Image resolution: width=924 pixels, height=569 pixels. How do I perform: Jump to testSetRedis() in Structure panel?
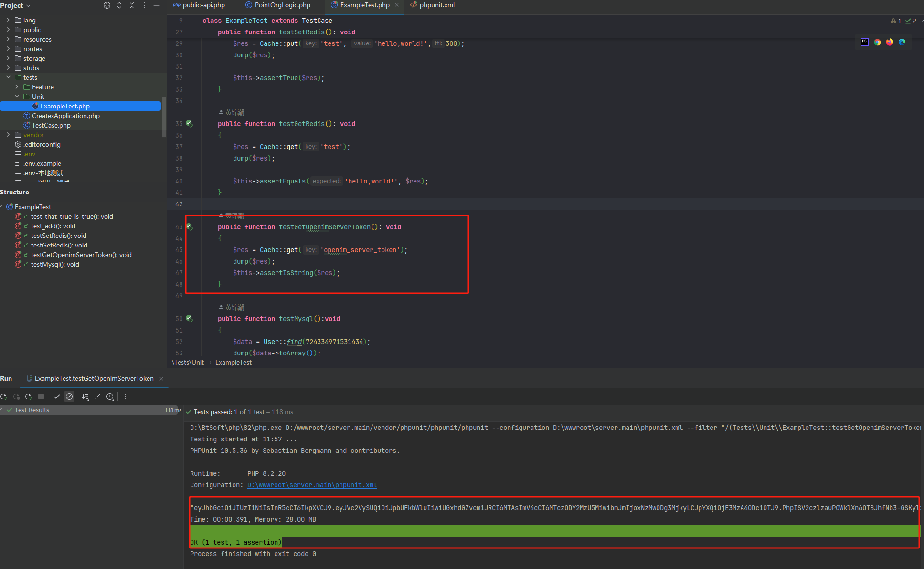coord(58,236)
